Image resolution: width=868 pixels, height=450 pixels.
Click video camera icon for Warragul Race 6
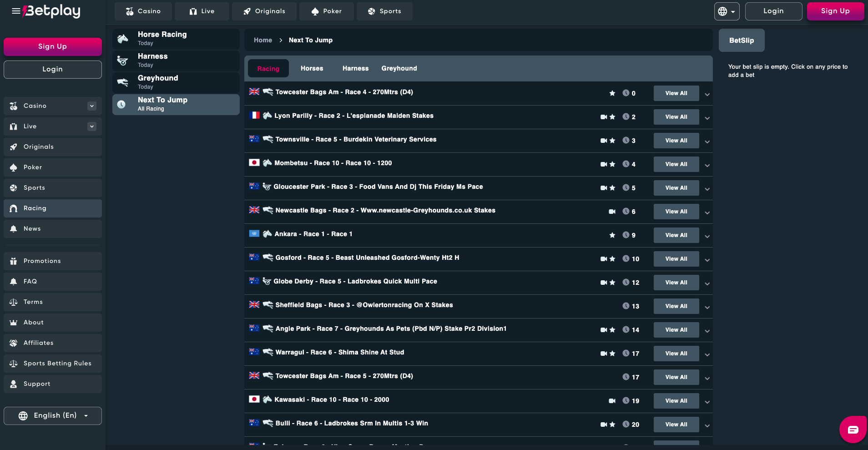tap(604, 354)
